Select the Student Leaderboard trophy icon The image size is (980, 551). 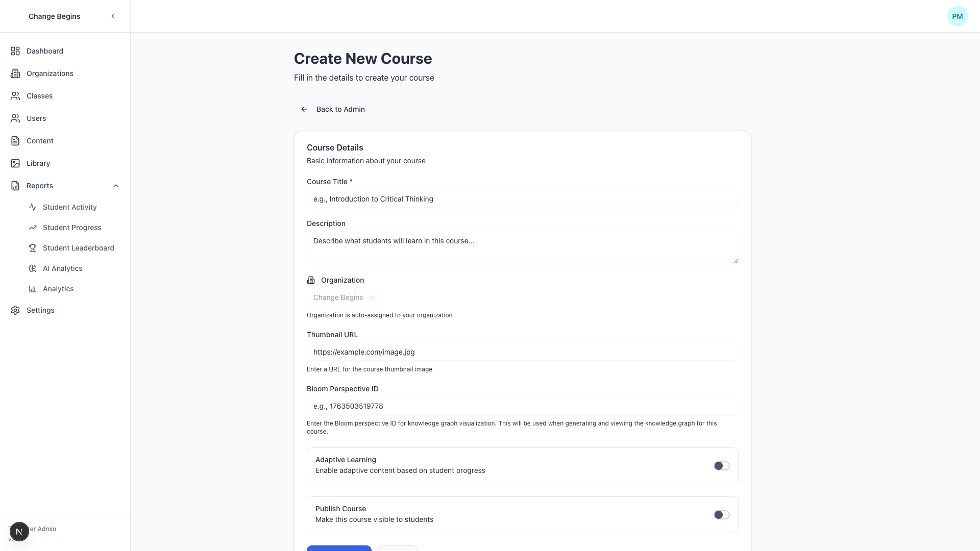pos(33,248)
